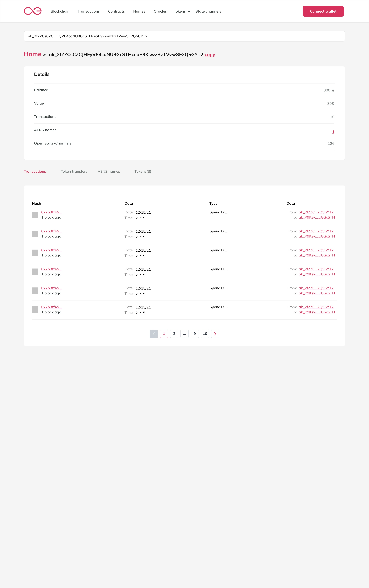Go to previous page with left chevron
369x588 pixels.
click(x=154, y=334)
